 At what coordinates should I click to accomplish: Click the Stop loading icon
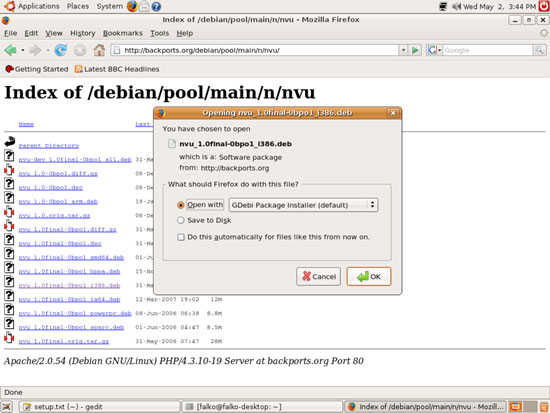[x=80, y=50]
